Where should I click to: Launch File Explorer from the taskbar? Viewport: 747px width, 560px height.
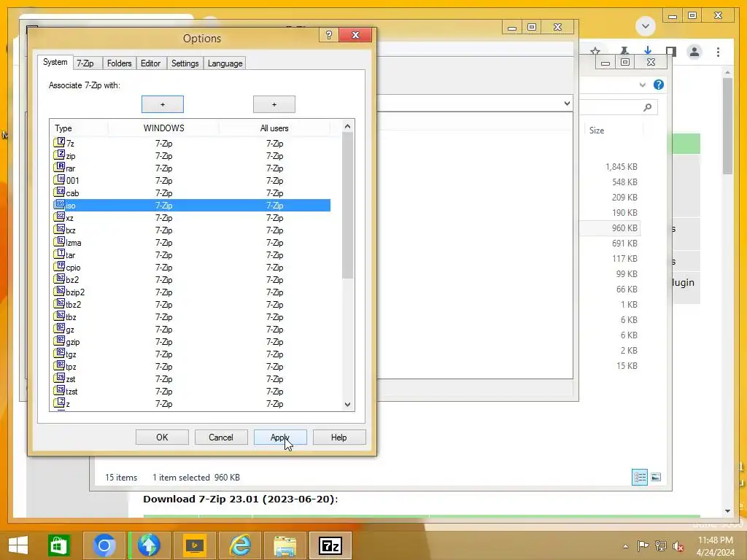tap(285, 545)
